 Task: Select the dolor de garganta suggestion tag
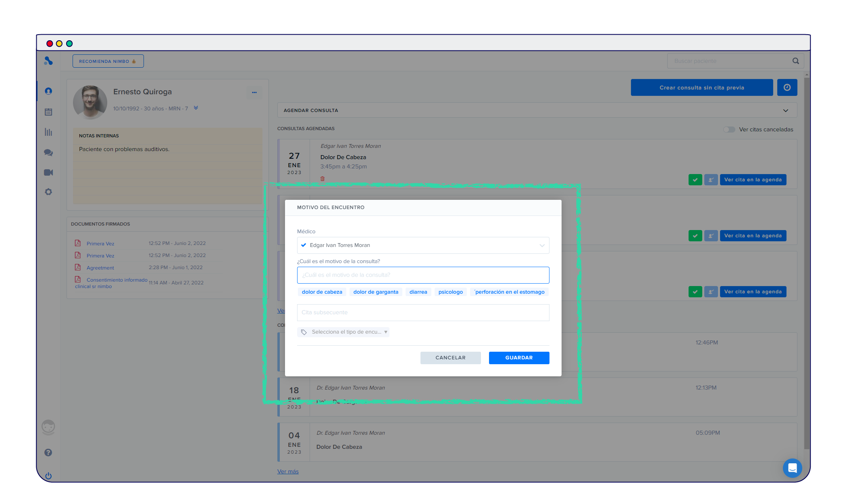coord(375,292)
